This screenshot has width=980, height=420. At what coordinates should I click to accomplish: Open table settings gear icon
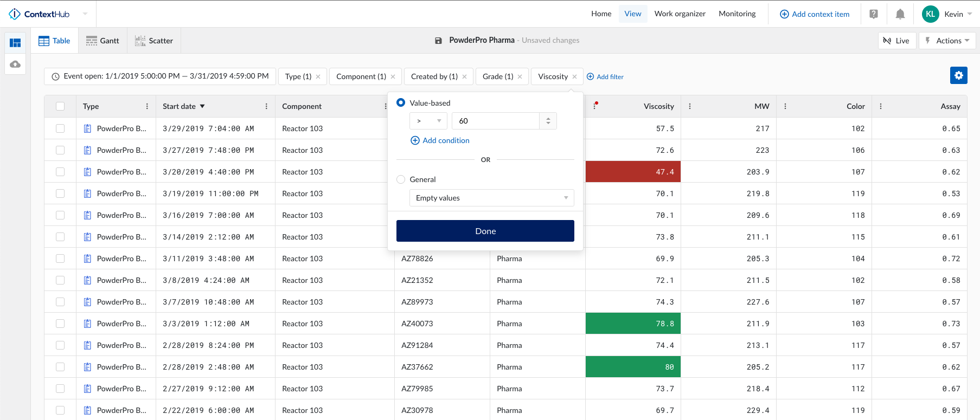click(959, 75)
